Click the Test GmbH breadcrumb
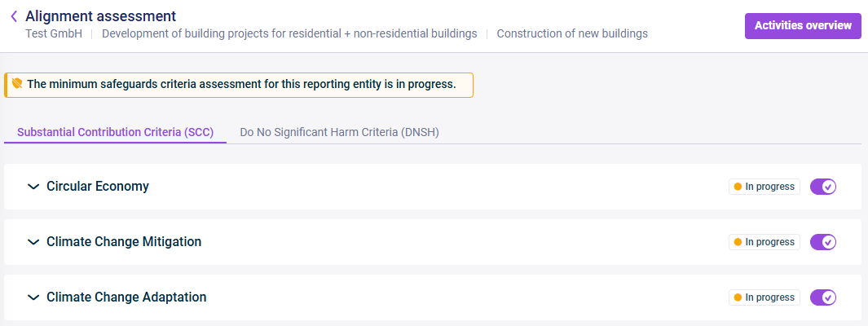The width and height of the screenshot is (868, 326). (x=54, y=33)
